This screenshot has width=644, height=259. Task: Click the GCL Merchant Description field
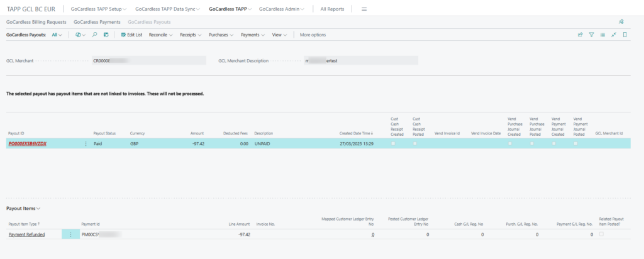click(360, 60)
